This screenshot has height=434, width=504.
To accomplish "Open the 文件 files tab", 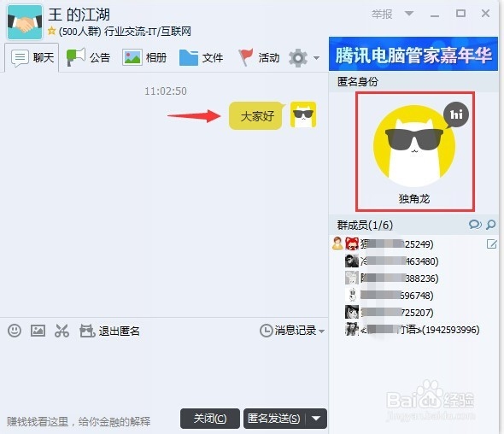I will [x=201, y=58].
